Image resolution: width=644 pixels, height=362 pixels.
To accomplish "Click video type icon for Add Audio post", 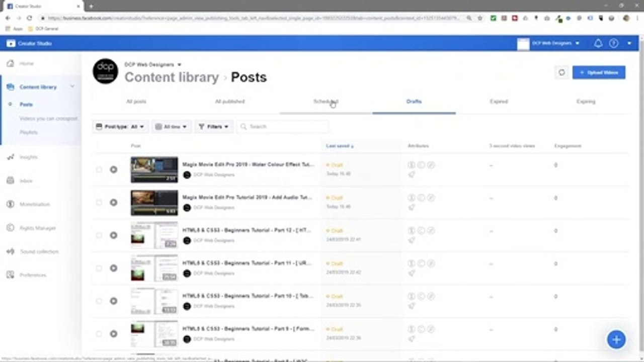I will tap(114, 203).
